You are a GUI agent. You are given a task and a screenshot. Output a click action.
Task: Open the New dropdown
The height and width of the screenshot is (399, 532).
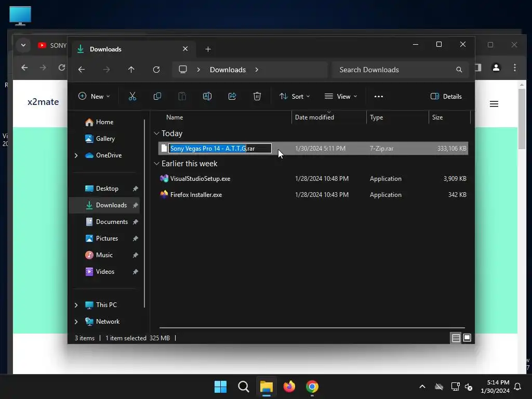click(x=94, y=96)
